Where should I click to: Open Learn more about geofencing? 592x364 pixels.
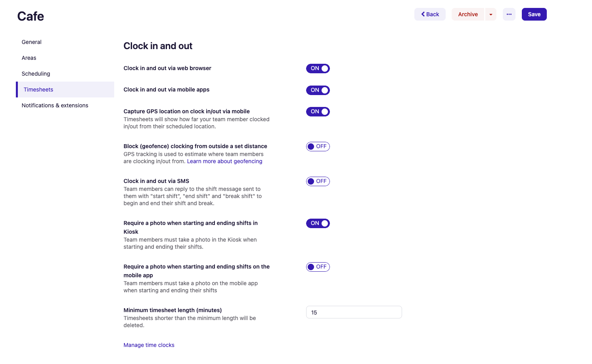click(x=224, y=161)
